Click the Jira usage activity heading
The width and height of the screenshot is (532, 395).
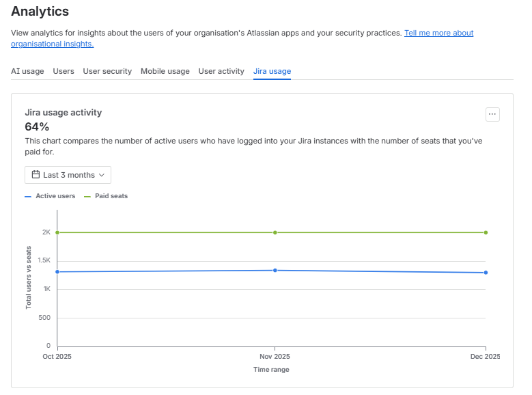[64, 113]
